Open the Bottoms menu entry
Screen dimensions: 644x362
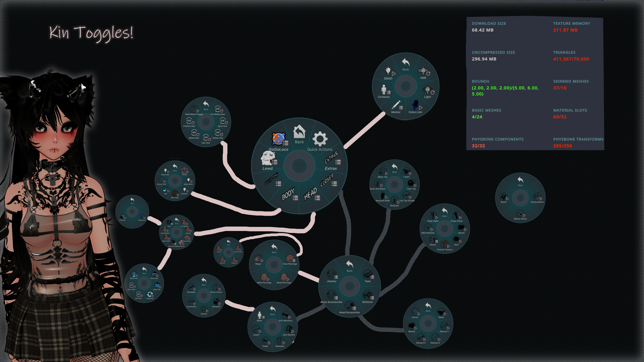367,295
